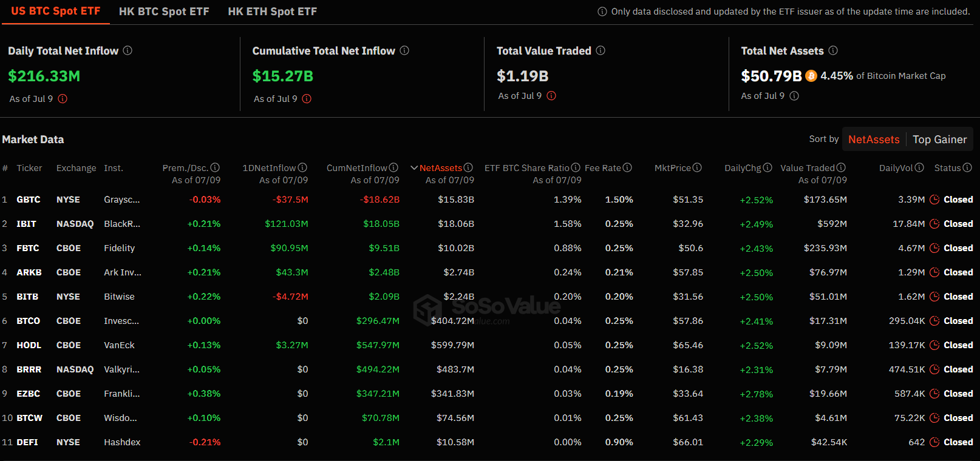Viewport: 980px width, 461px height.
Task: Open the BITB ticker link
Action: pyautogui.click(x=27, y=297)
